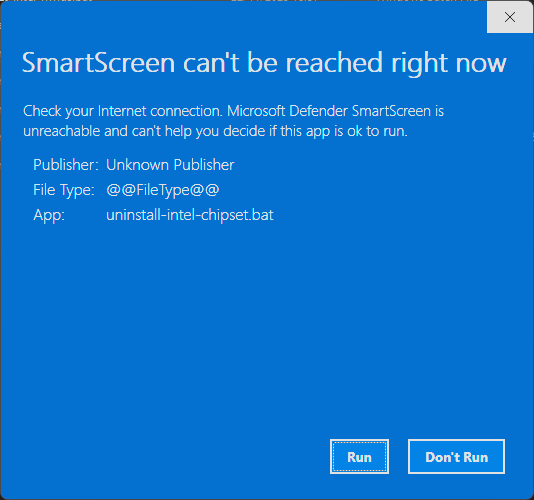Screen dimensions: 534x500
Task: Select the Unknown Publisher value
Action: pos(170,165)
